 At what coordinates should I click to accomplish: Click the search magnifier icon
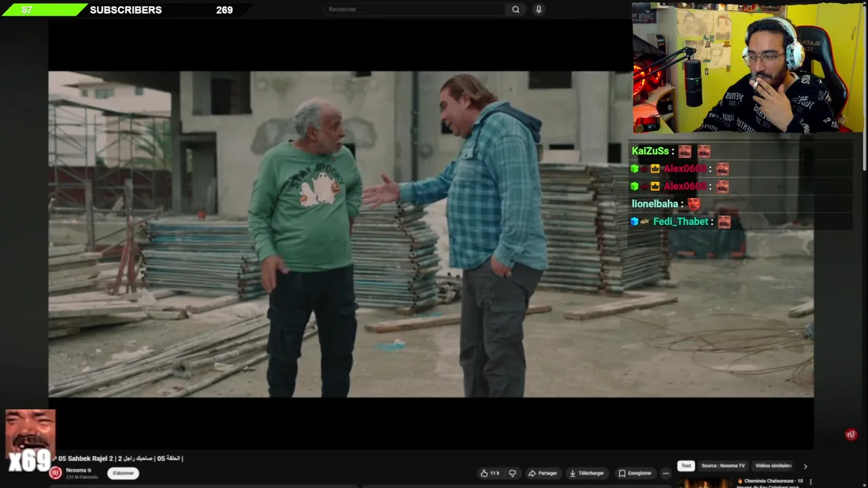515,9
